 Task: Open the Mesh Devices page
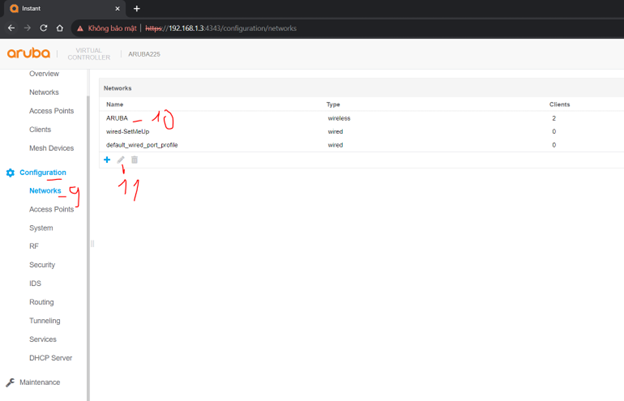coord(51,148)
